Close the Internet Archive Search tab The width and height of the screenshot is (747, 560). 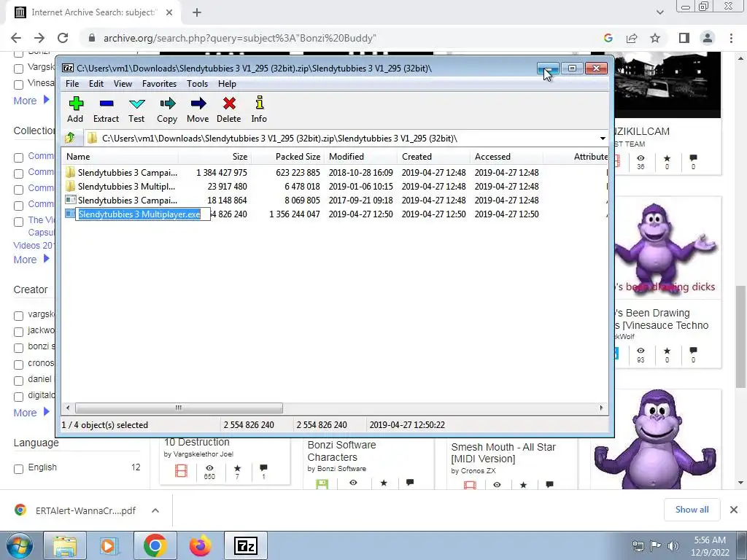(x=169, y=12)
